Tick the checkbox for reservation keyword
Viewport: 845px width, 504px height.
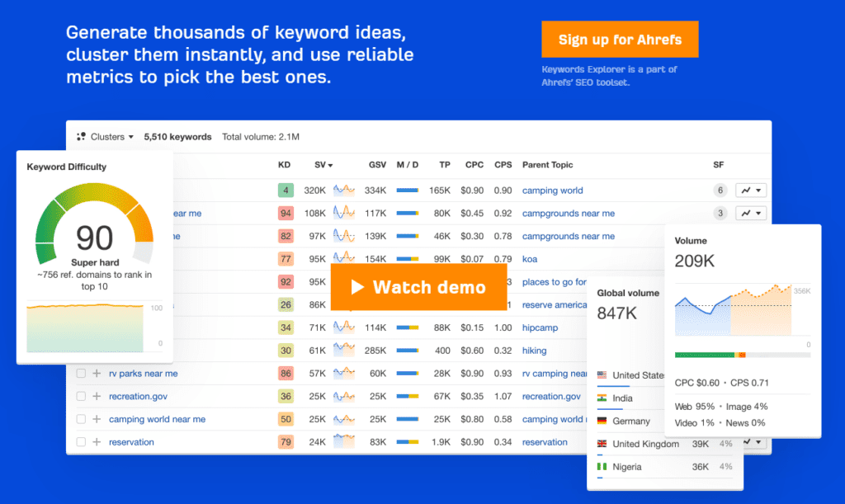[x=81, y=442]
